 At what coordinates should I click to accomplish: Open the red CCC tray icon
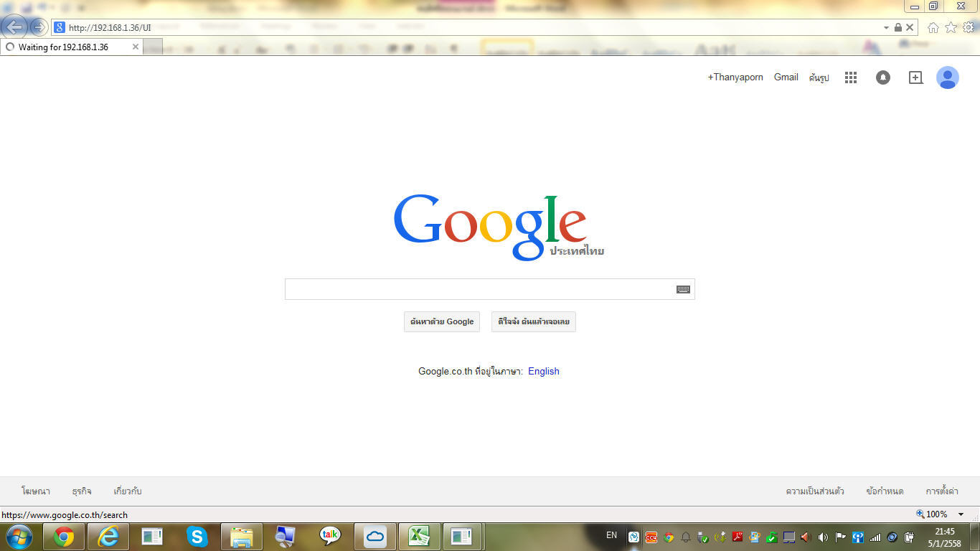coord(651,537)
